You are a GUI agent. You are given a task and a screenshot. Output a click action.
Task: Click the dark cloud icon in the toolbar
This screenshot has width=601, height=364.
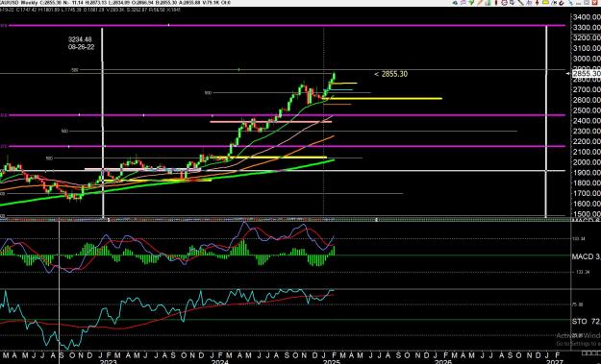(x=456, y=3)
